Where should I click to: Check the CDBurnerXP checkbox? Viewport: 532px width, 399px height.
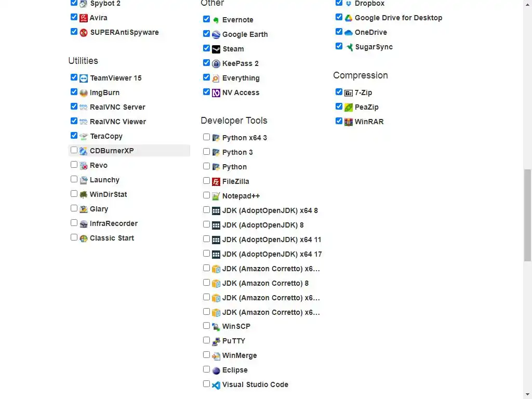[74, 150]
